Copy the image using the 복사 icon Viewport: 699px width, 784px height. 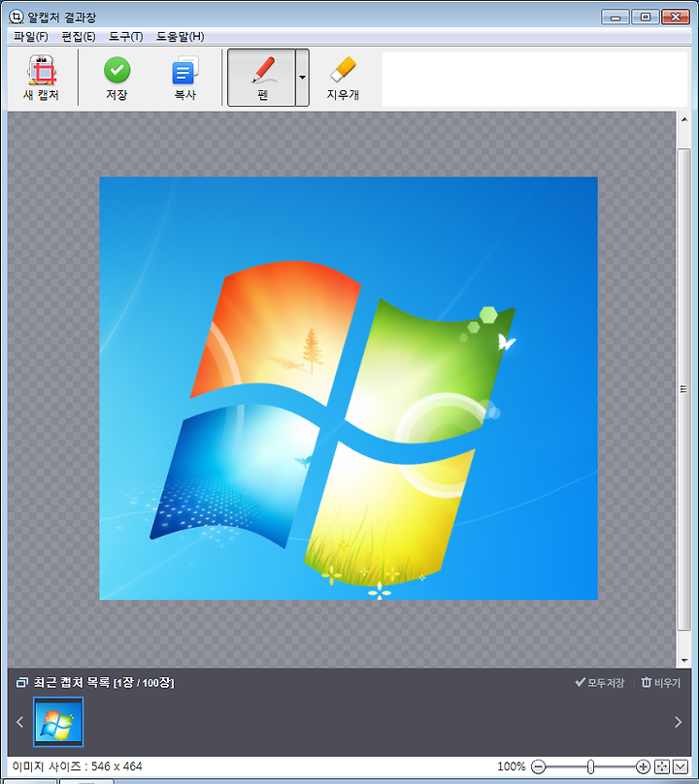pyautogui.click(x=184, y=78)
